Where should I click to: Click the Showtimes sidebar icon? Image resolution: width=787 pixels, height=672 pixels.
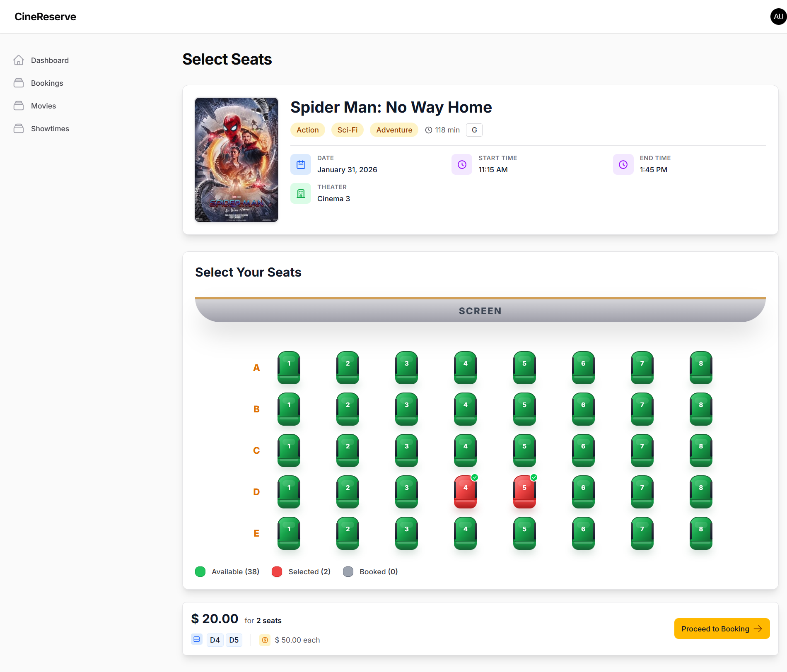point(19,129)
